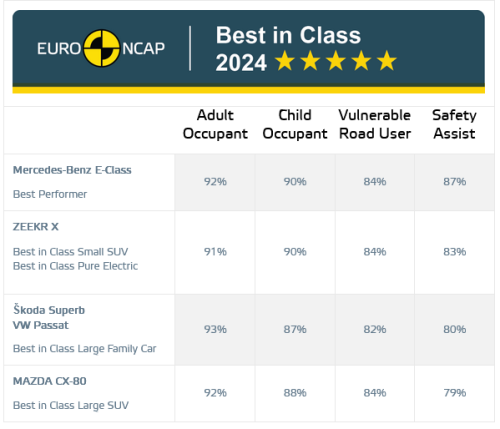Select the VW Passat model name
500x429 pixels.
41,325
